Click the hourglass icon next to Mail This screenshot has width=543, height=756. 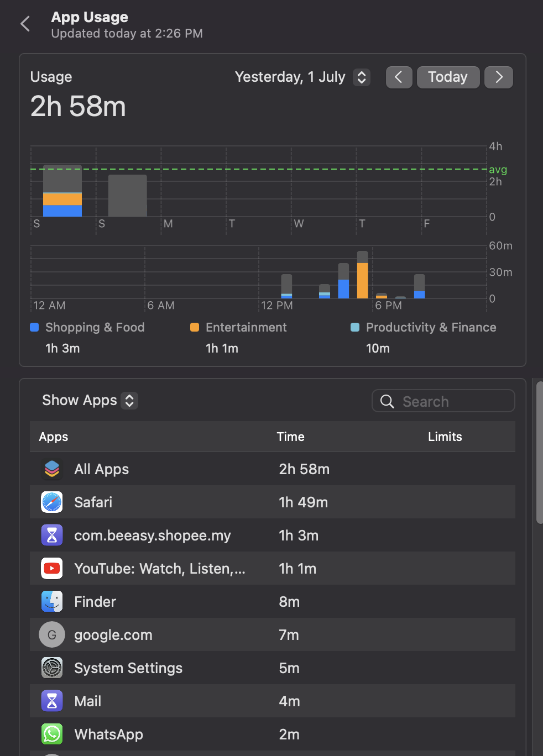click(52, 701)
